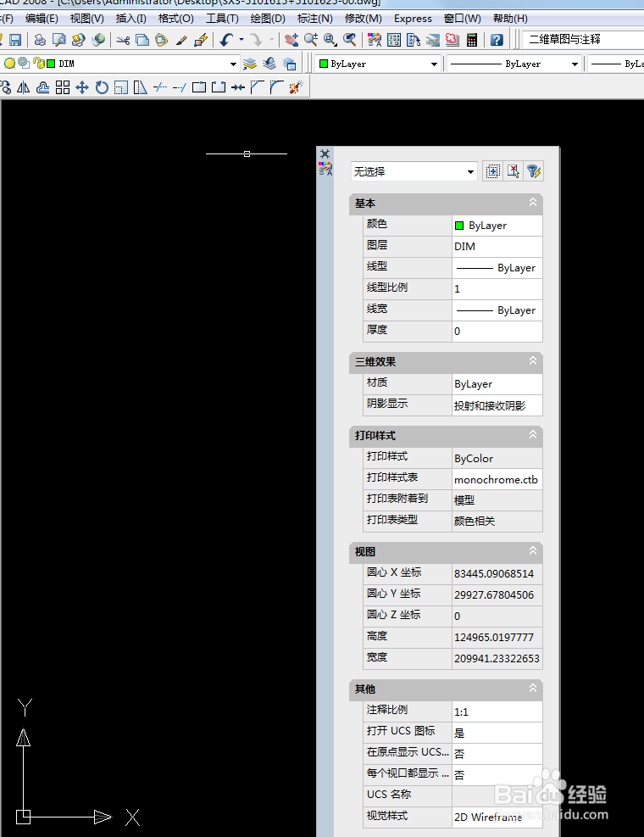This screenshot has width=644, height=837.
Task: Click the 3D DWF globe icon
Action: 98,40
